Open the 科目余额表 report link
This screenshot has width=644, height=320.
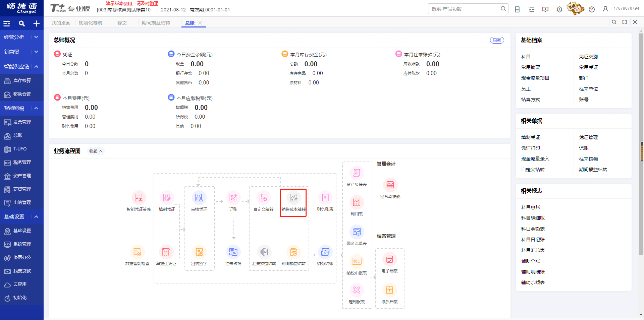[x=533, y=229]
